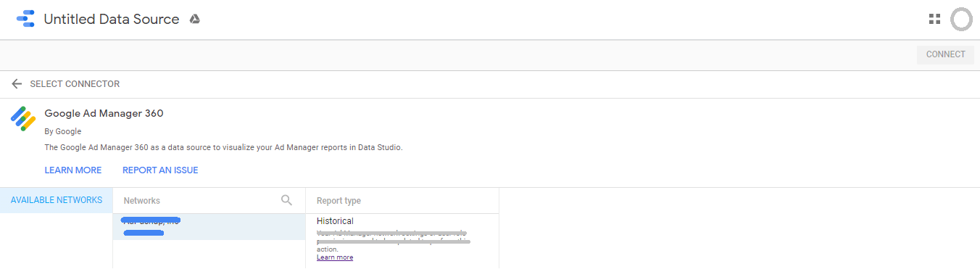Image resolution: width=980 pixels, height=277 pixels.
Task: Click the Report type column header
Action: [339, 201]
